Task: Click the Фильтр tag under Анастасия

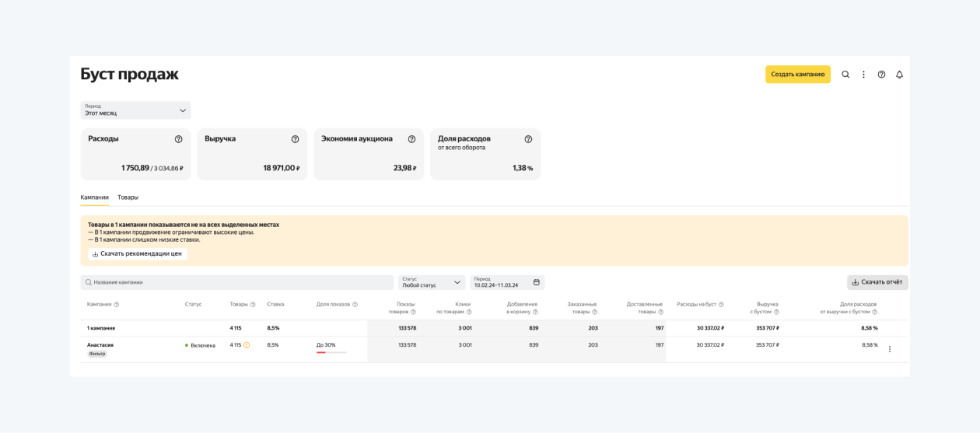Action: (97, 354)
